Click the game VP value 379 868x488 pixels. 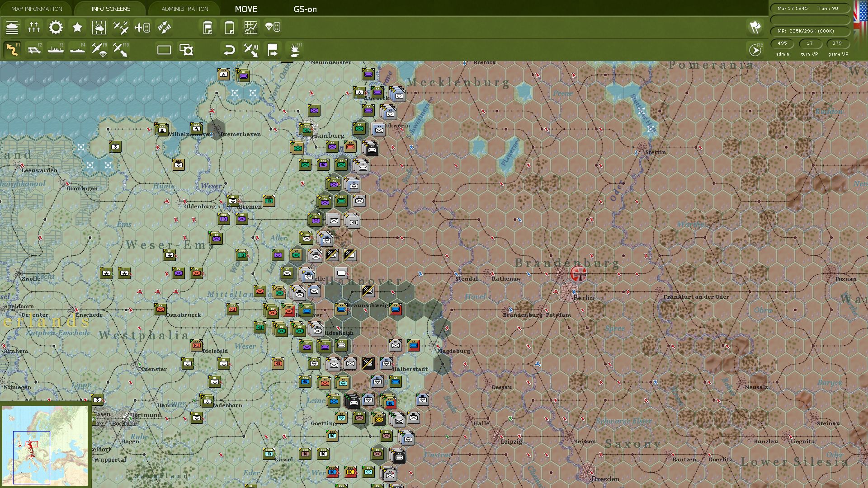point(837,43)
